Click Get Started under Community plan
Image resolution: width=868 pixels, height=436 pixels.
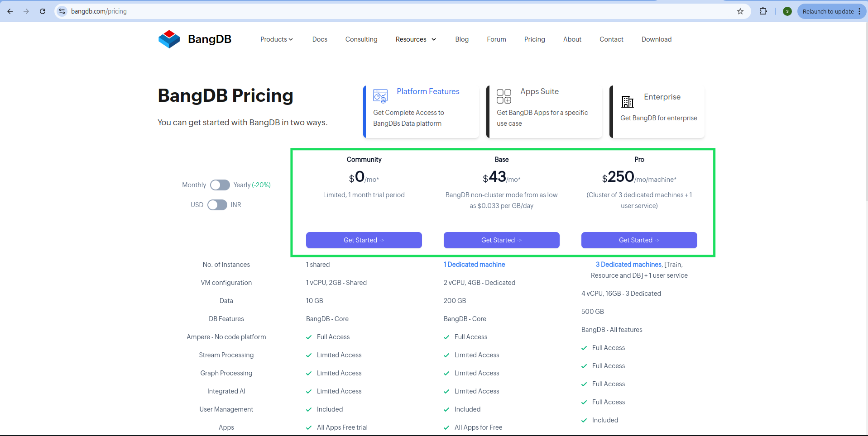pos(364,240)
